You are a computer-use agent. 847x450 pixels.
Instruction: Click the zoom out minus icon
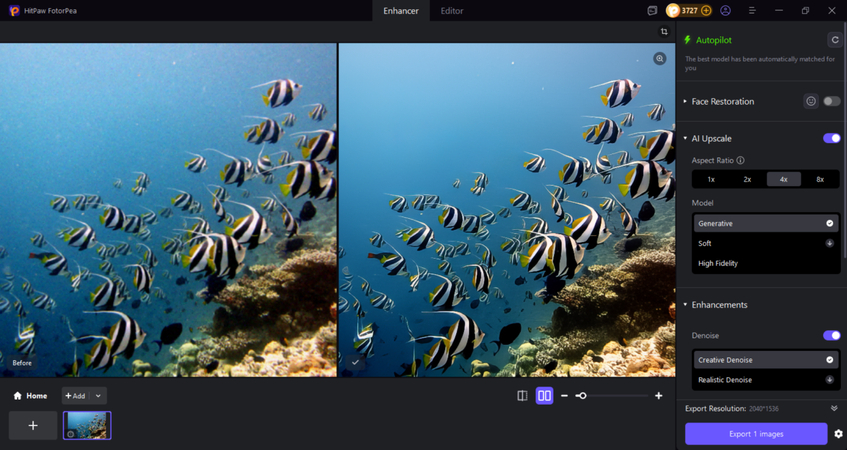click(x=564, y=396)
